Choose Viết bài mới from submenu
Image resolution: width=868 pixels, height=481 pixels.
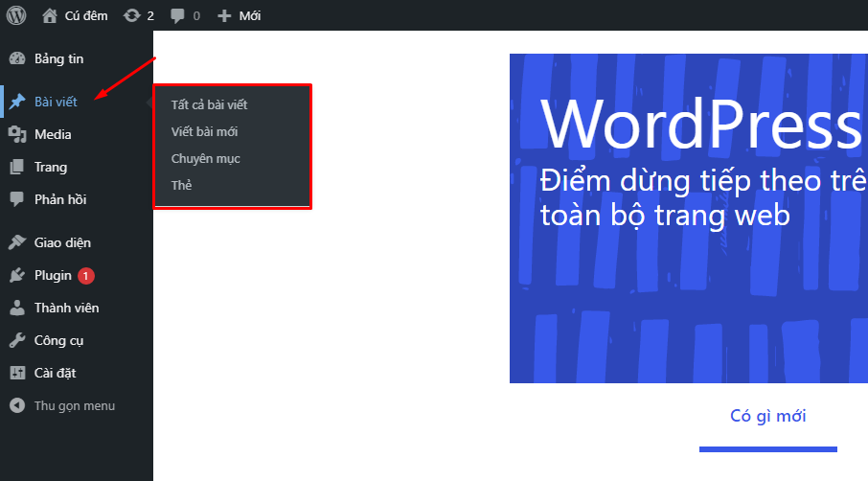[x=204, y=131]
